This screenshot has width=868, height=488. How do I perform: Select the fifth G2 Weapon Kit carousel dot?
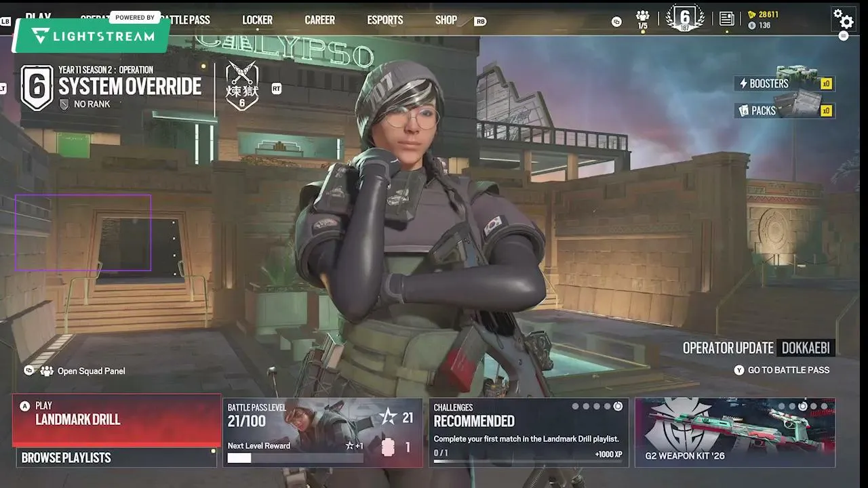coord(824,407)
